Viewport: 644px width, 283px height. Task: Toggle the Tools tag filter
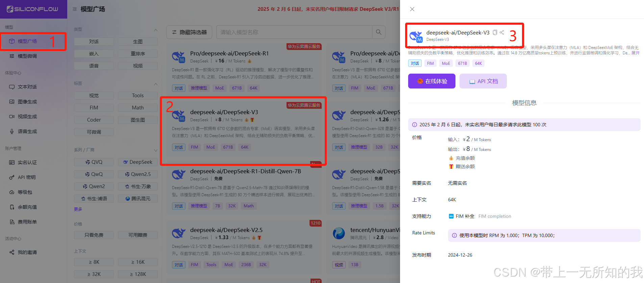click(x=138, y=96)
